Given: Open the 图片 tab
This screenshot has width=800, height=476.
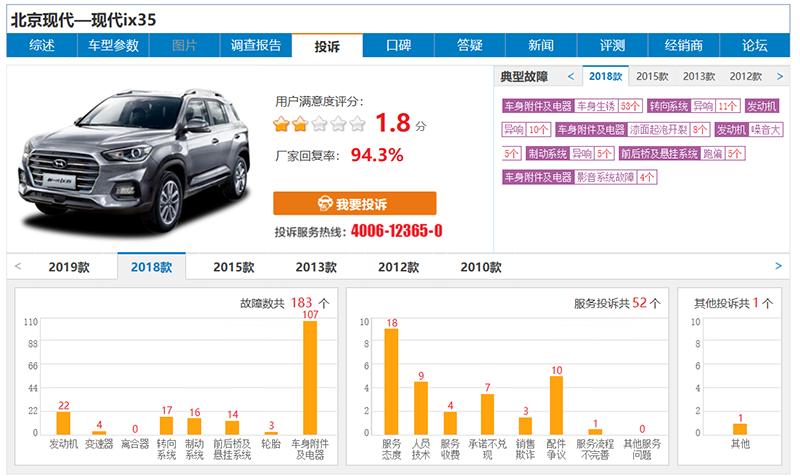Looking at the screenshot, I should click(x=184, y=45).
